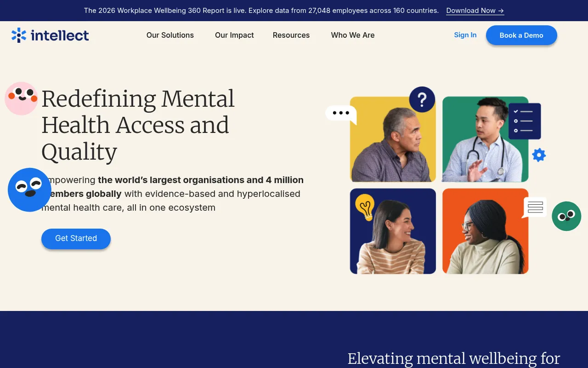Click the typing dots speech bubble icon
The width and height of the screenshot is (588, 368).
click(x=341, y=114)
